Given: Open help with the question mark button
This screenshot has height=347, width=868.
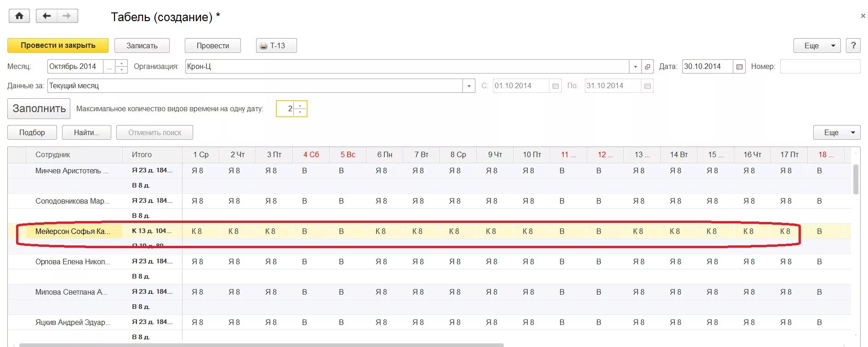Looking at the screenshot, I should tap(853, 46).
